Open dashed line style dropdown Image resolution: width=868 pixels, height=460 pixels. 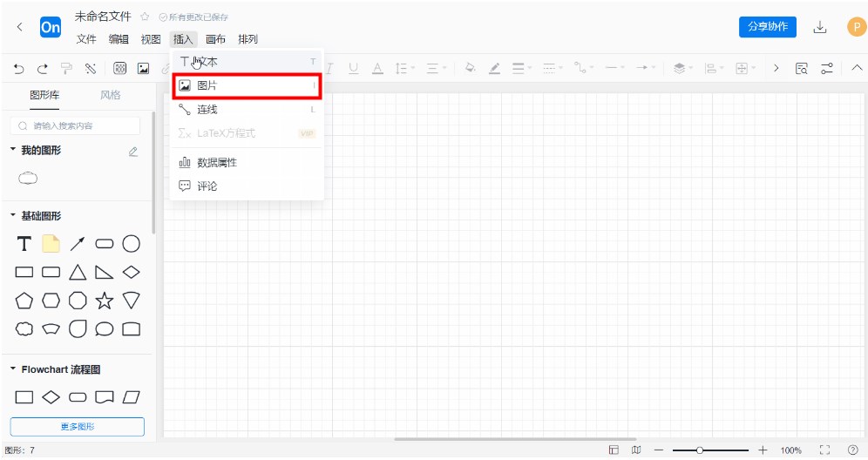pos(552,68)
